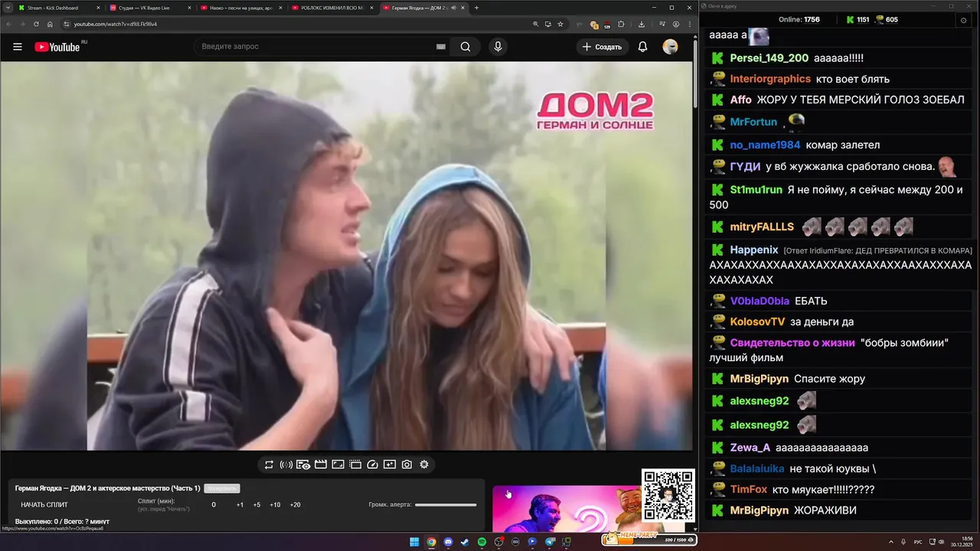Open Chrome downloads icon
The height and width of the screenshot is (551, 980).
[x=642, y=24]
